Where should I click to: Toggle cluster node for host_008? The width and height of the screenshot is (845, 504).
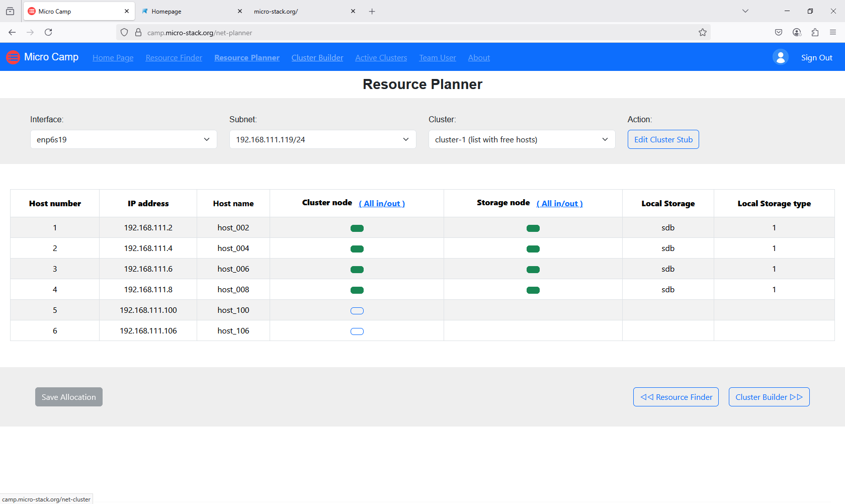[357, 290]
